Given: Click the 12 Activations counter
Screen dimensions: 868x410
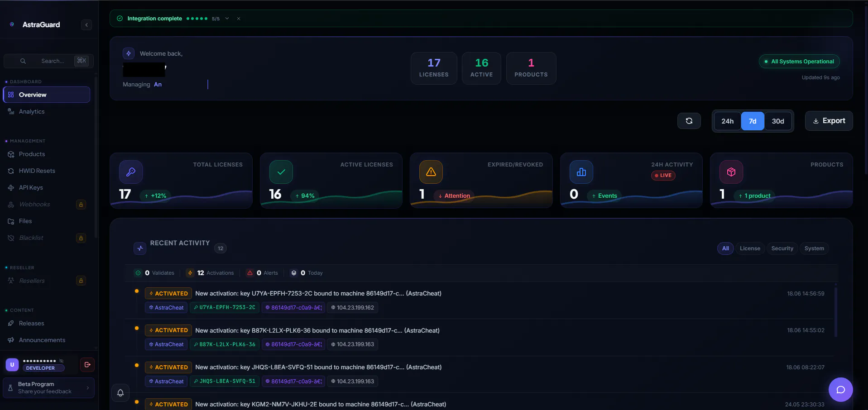Looking at the screenshot, I should pyautogui.click(x=211, y=273).
